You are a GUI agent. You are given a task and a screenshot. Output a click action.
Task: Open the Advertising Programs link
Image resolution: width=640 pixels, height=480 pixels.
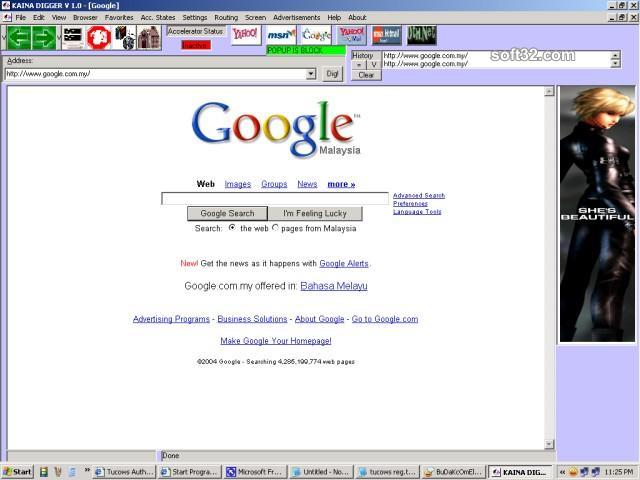pos(171,319)
